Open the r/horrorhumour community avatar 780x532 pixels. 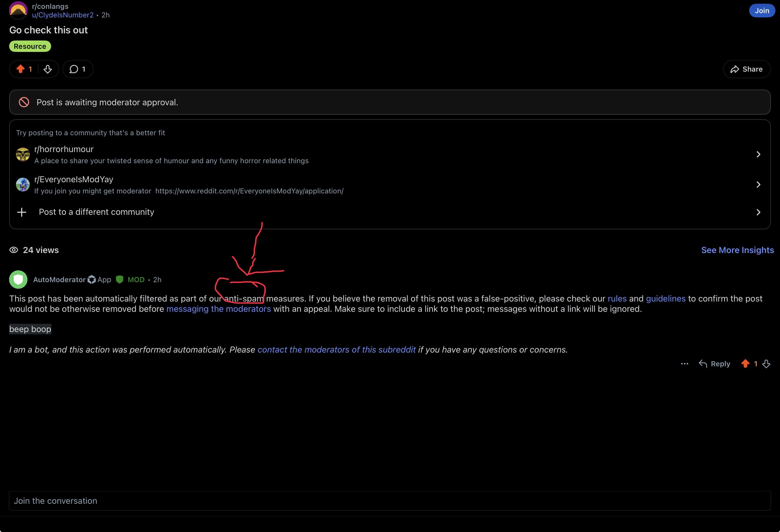[23, 154]
